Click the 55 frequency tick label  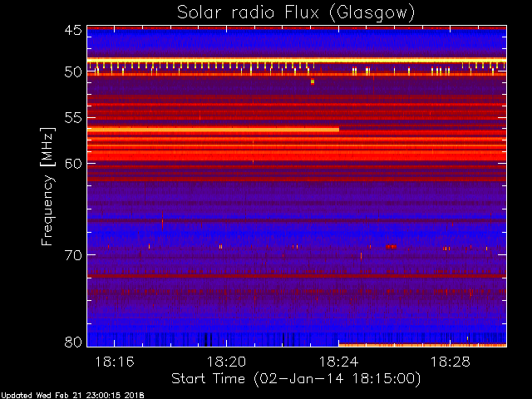[73, 118]
